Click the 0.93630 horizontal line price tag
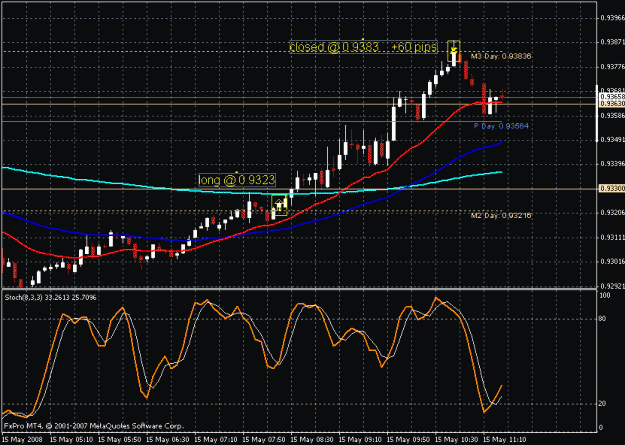The image size is (625, 445). (x=612, y=104)
